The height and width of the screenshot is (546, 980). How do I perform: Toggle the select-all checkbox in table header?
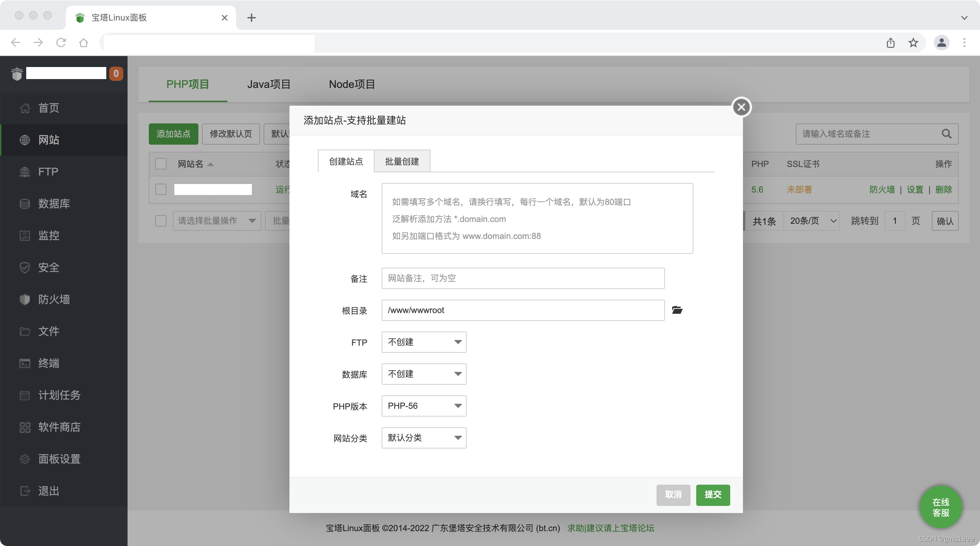(161, 164)
